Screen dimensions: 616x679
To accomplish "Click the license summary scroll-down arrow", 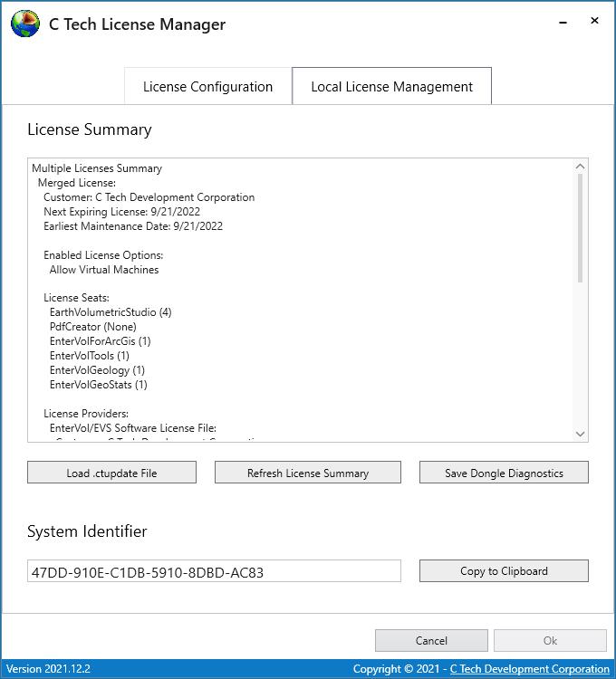I will click(x=580, y=434).
